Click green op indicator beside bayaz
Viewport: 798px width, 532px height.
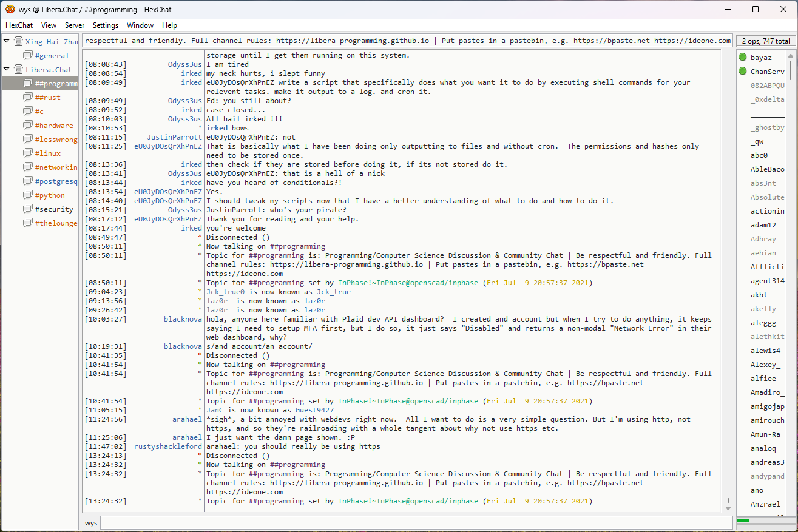pyautogui.click(x=743, y=58)
